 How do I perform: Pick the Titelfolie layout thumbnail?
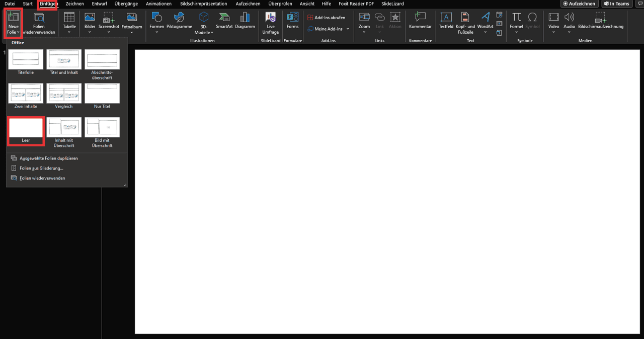(26, 60)
